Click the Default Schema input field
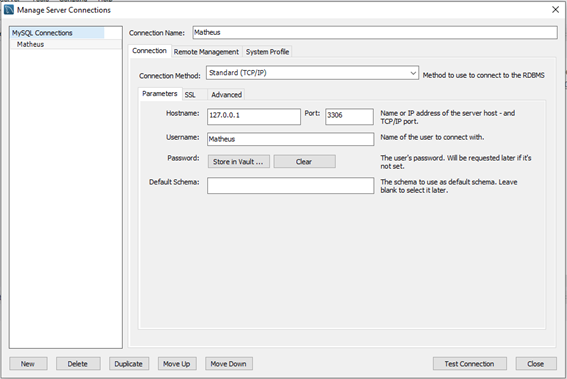Viewport: 567px width, 379px height. (291, 185)
